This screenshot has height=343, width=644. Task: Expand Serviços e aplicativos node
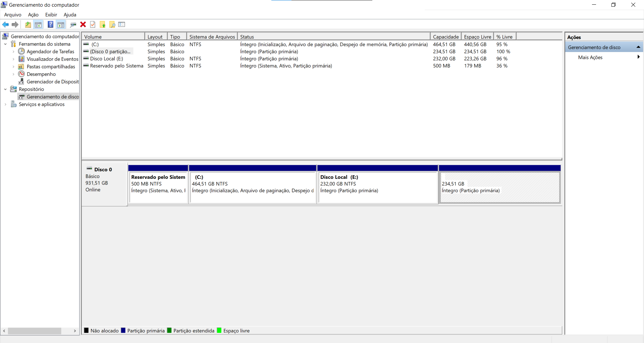coord(5,104)
